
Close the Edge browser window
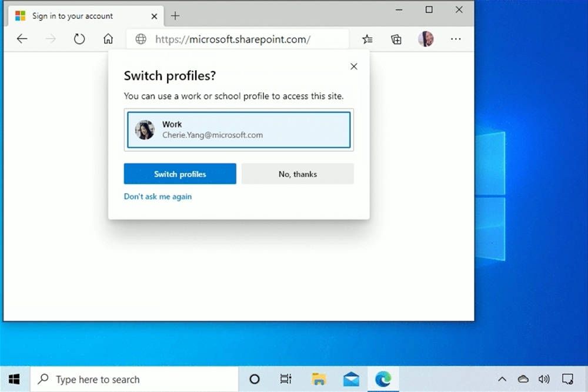coord(459,10)
